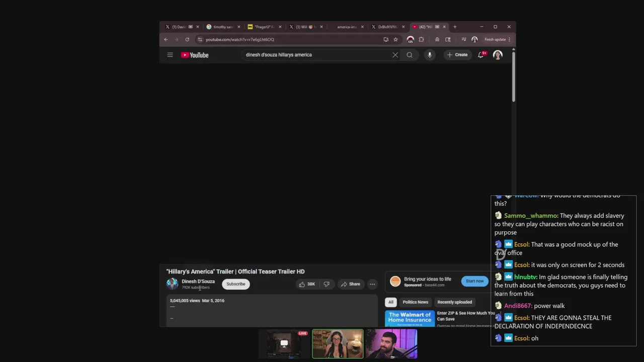Open the Dinesh D'Souza channel name link
644x362 pixels.
tap(198, 282)
